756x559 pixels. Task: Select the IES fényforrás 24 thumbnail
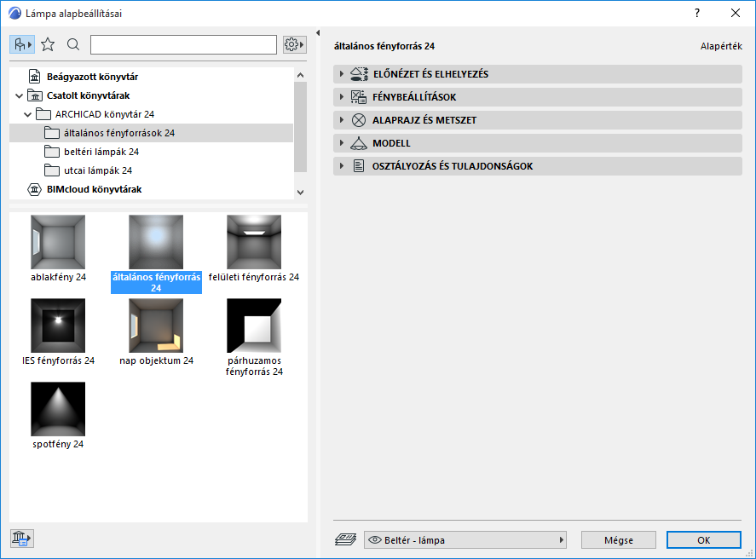pos(58,326)
